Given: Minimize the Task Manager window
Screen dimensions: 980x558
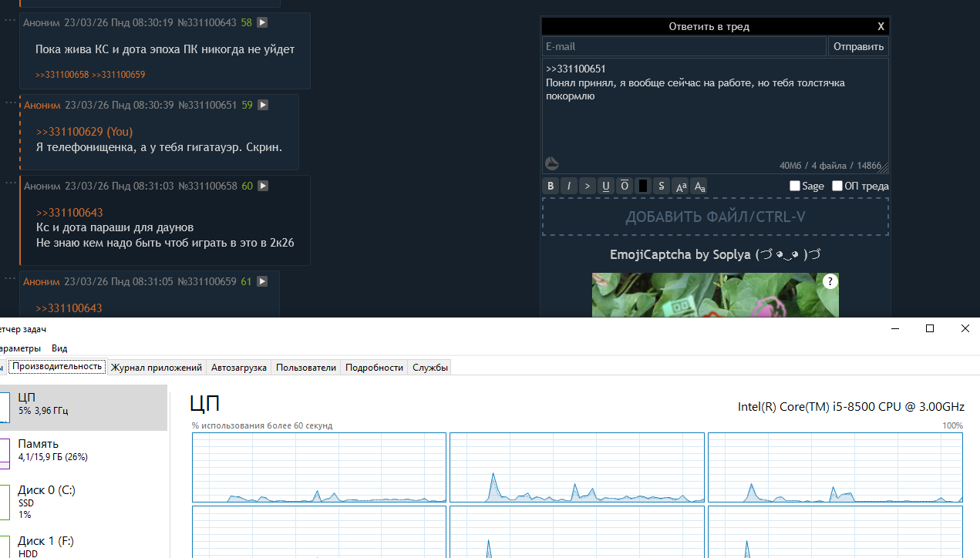Looking at the screenshot, I should click(x=895, y=328).
